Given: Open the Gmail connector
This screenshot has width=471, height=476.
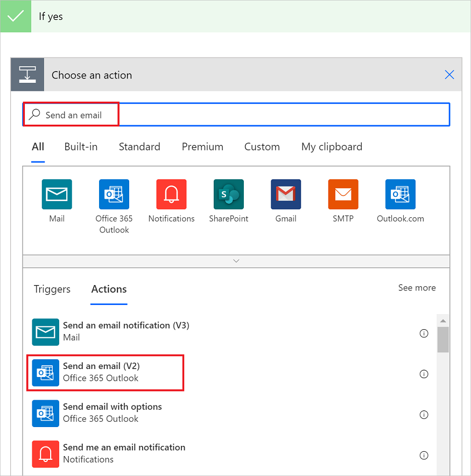Looking at the screenshot, I should [285, 194].
